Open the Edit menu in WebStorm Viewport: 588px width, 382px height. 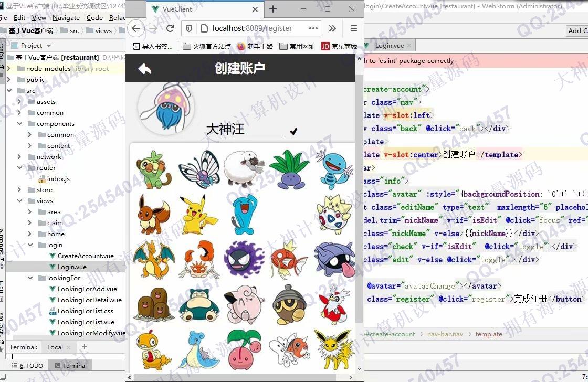pyautogui.click(x=19, y=18)
